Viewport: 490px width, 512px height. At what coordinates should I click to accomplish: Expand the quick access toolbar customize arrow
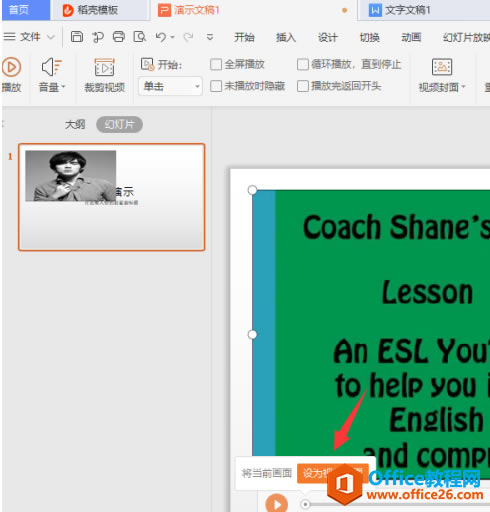(210, 37)
